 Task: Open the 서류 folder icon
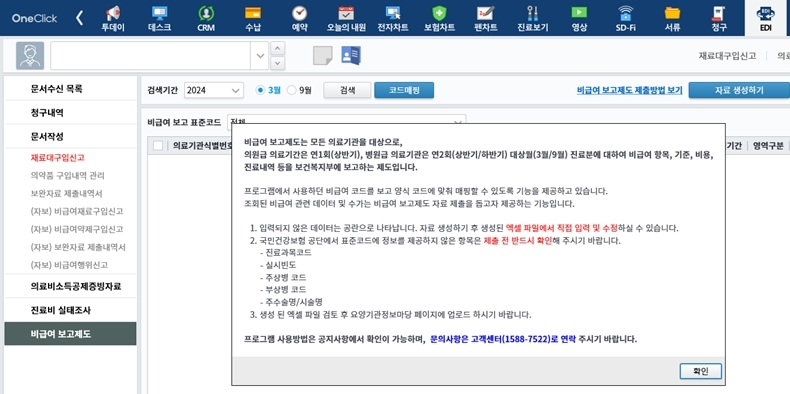pyautogui.click(x=672, y=18)
